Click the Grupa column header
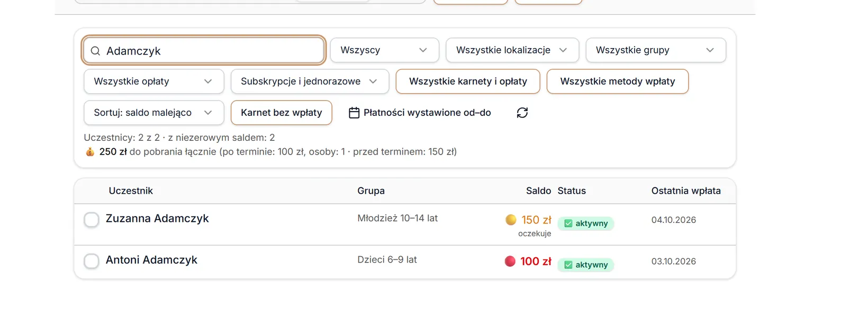The width and height of the screenshot is (868, 316). [x=371, y=191]
